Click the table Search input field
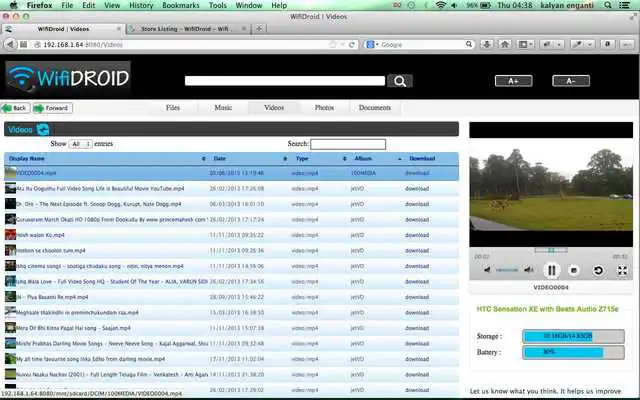The width and height of the screenshot is (640, 400). pos(348,144)
